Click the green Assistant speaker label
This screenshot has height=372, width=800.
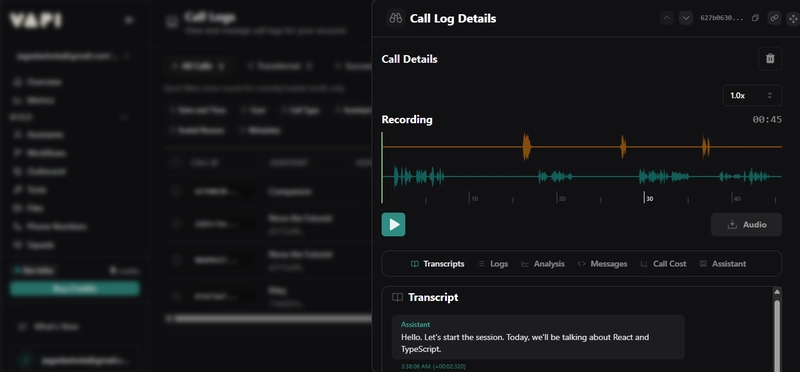coord(415,325)
